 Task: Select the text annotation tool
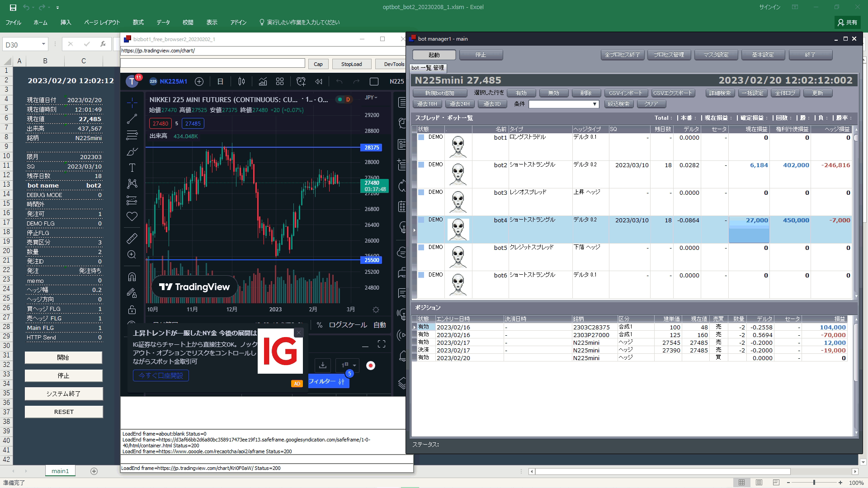click(x=132, y=168)
